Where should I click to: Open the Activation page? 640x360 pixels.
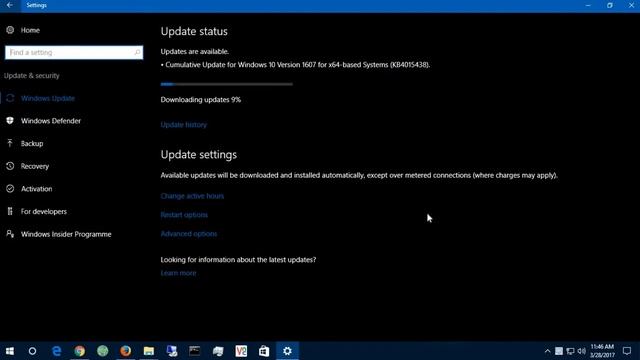[x=36, y=189]
